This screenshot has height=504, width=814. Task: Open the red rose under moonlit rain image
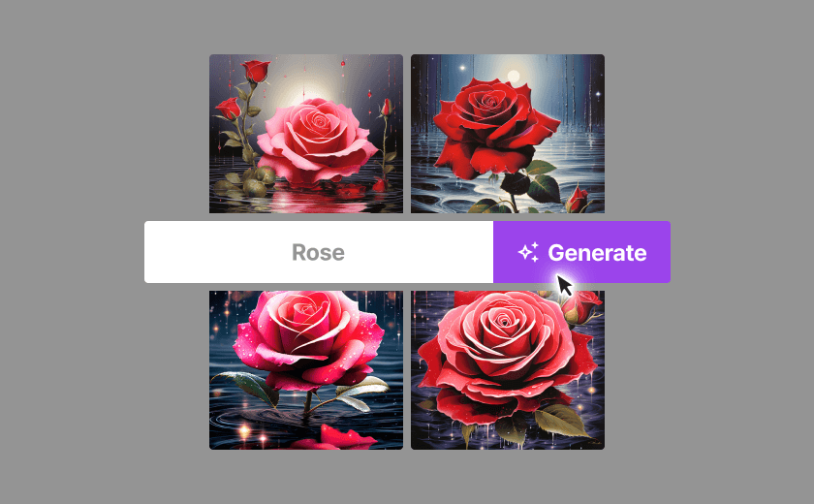pyautogui.click(x=508, y=134)
